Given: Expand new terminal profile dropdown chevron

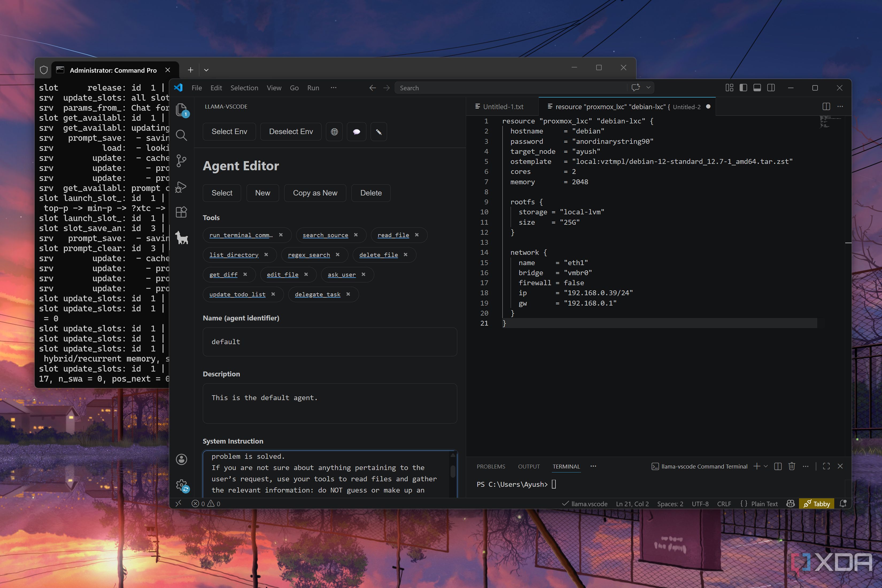Looking at the screenshot, I should coord(766,466).
